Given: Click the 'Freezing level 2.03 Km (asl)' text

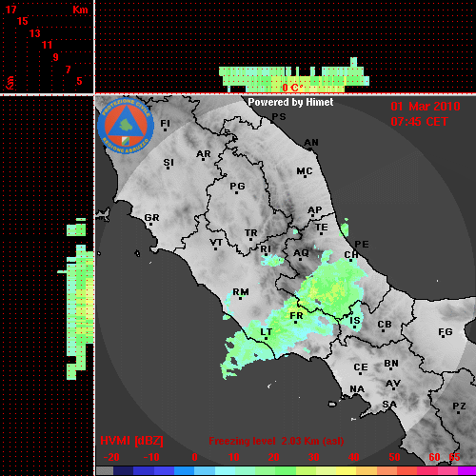Looking at the screenshot, I should point(276,441).
